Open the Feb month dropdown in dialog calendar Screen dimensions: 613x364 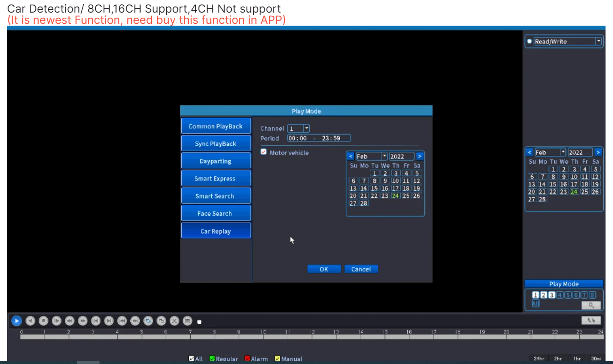click(385, 156)
